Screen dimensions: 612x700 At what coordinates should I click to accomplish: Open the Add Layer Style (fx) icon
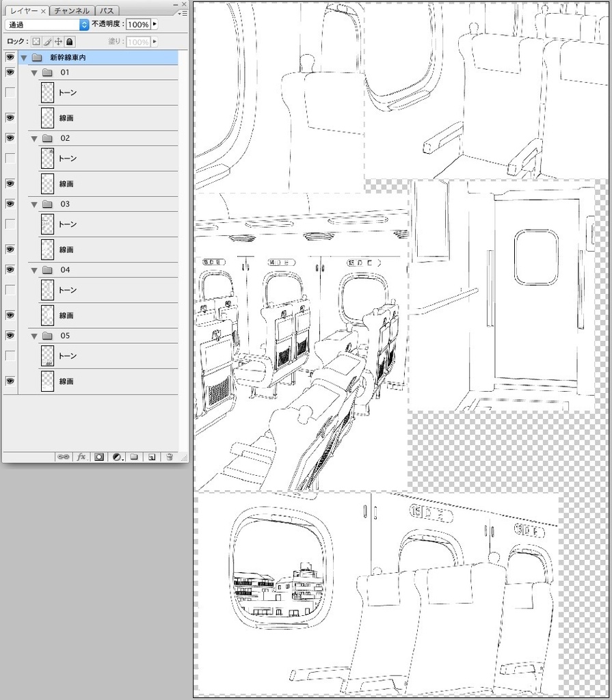(81, 457)
